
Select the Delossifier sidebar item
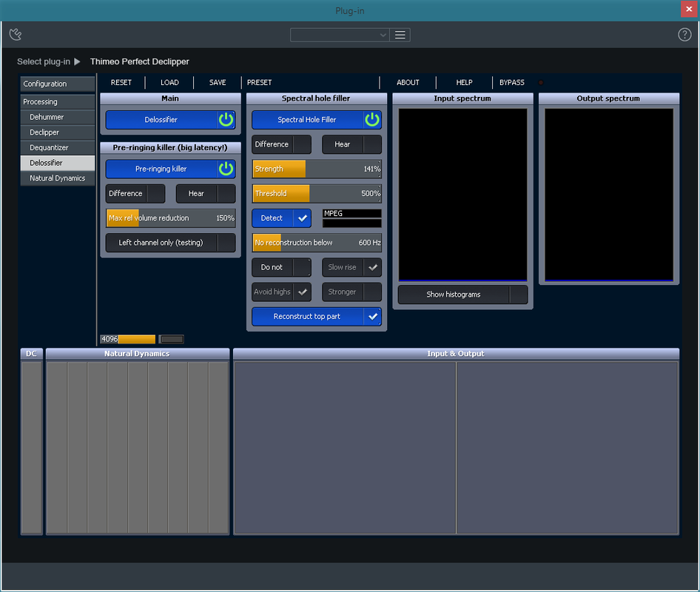tap(58, 163)
